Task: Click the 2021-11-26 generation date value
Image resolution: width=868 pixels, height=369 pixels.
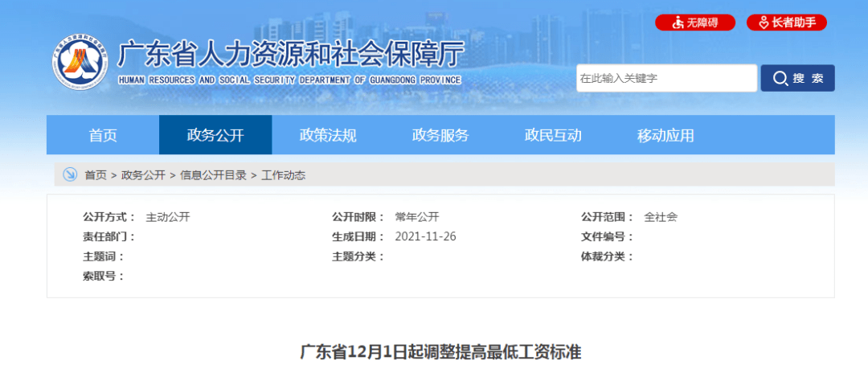Action: click(x=425, y=236)
